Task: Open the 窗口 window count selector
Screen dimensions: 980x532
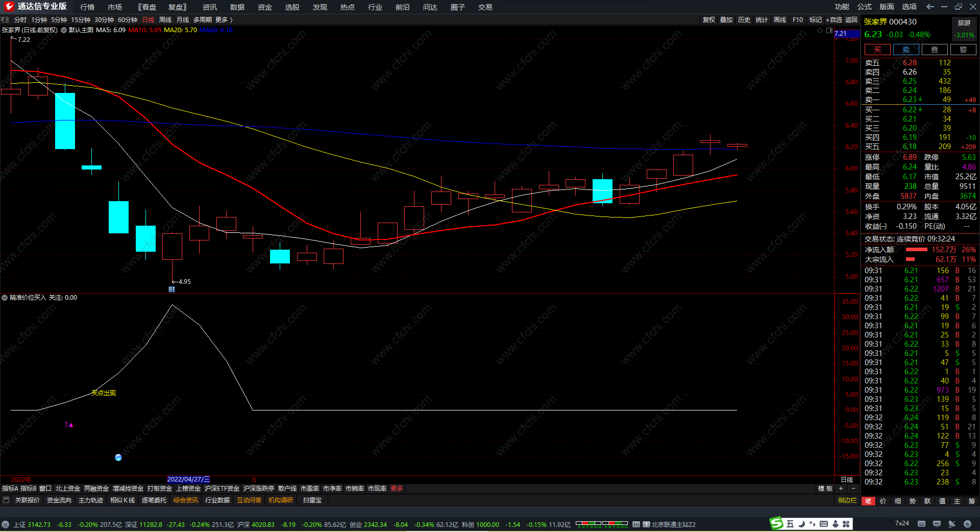Action: [x=45, y=489]
